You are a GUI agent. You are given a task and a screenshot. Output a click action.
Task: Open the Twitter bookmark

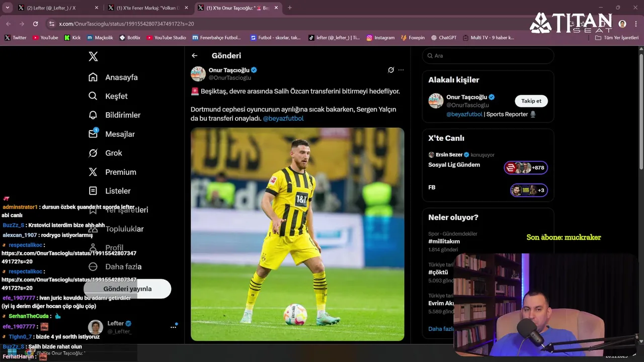point(16,38)
